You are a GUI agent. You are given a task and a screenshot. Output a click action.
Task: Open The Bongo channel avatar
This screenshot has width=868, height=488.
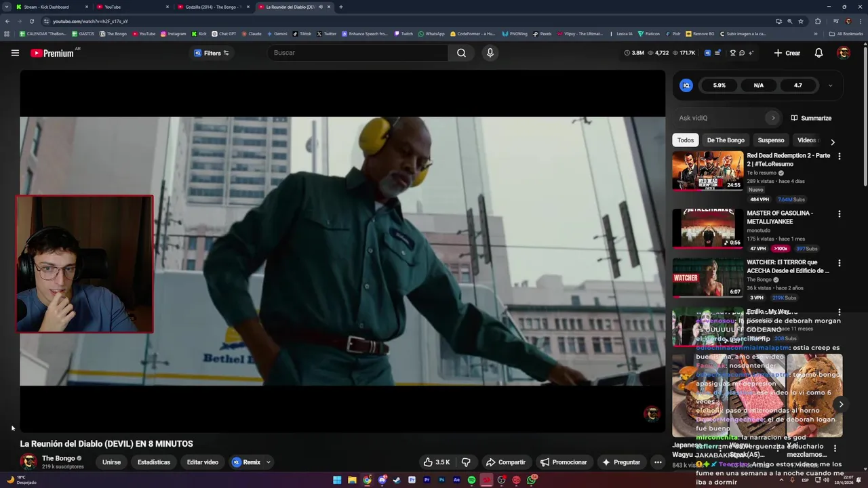tap(28, 462)
